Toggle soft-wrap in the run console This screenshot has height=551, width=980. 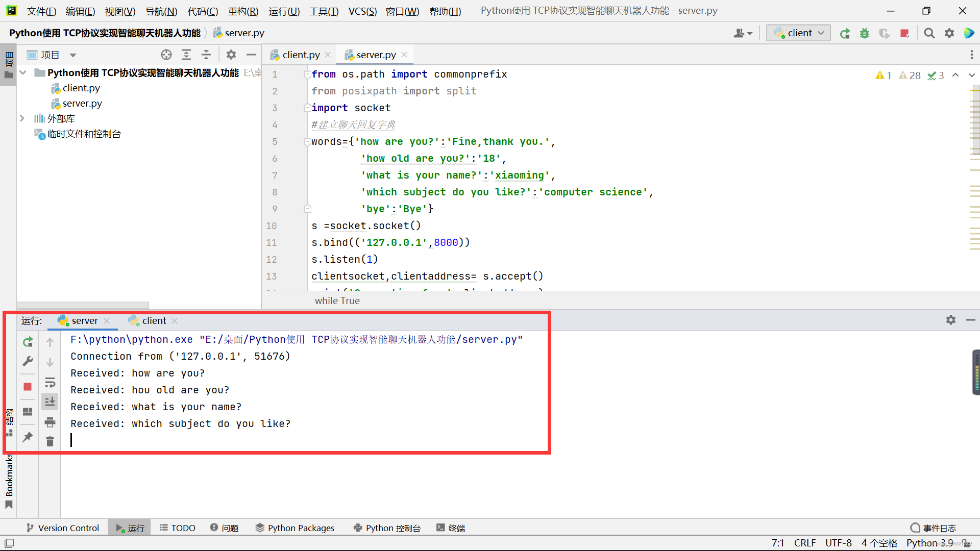(x=50, y=383)
